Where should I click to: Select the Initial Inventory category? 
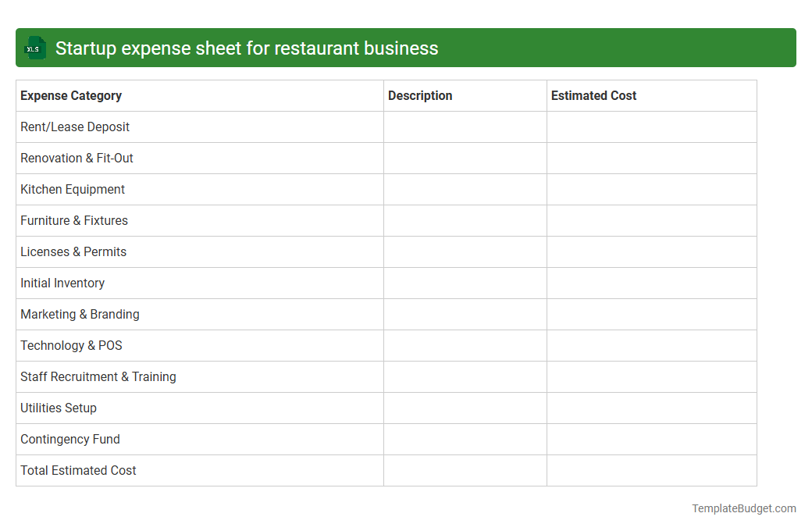(x=62, y=283)
